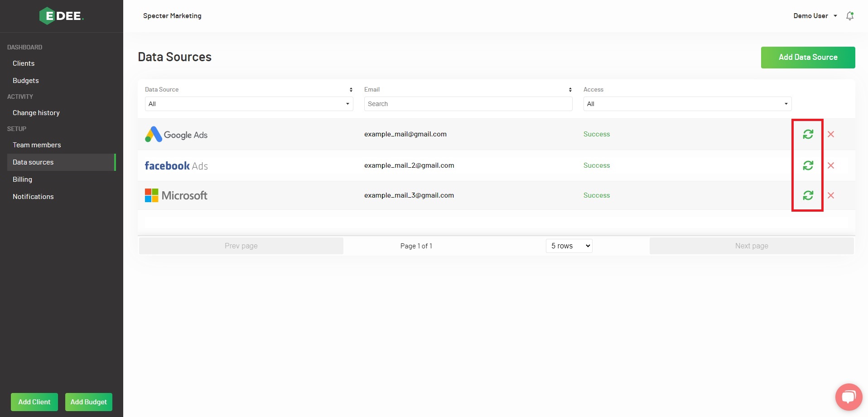Change the 5 rows page size
The height and width of the screenshot is (417, 868).
(x=569, y=246)
